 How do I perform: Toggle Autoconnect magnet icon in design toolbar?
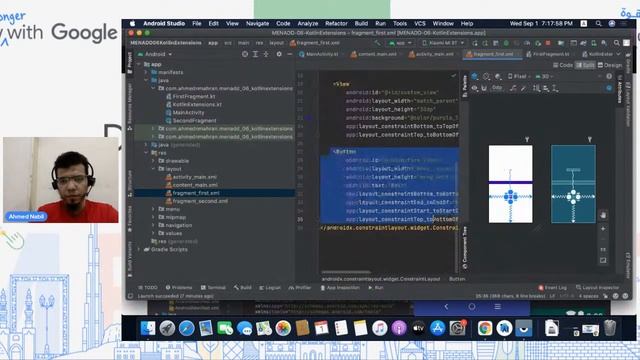(484, 88)
